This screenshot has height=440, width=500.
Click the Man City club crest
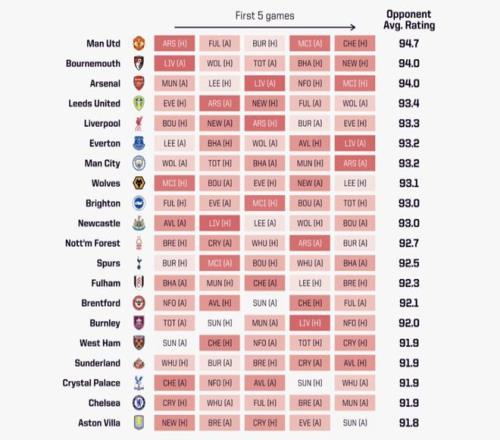[x=139, y=163]
